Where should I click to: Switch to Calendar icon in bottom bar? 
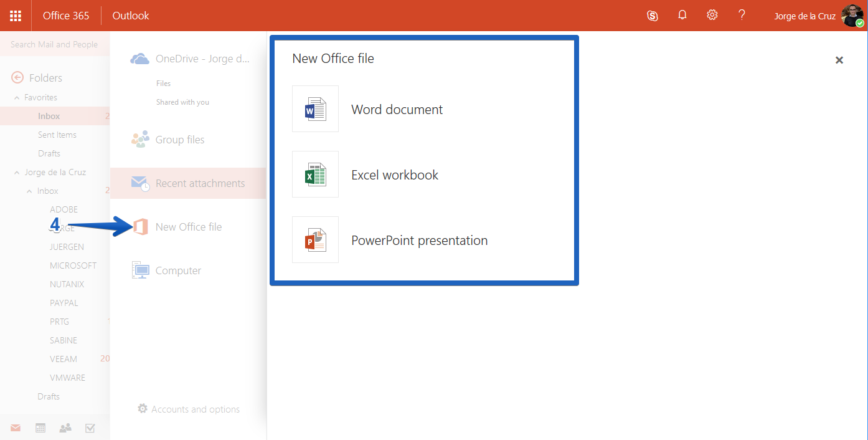pyautogui.click(x=40, y=428)
